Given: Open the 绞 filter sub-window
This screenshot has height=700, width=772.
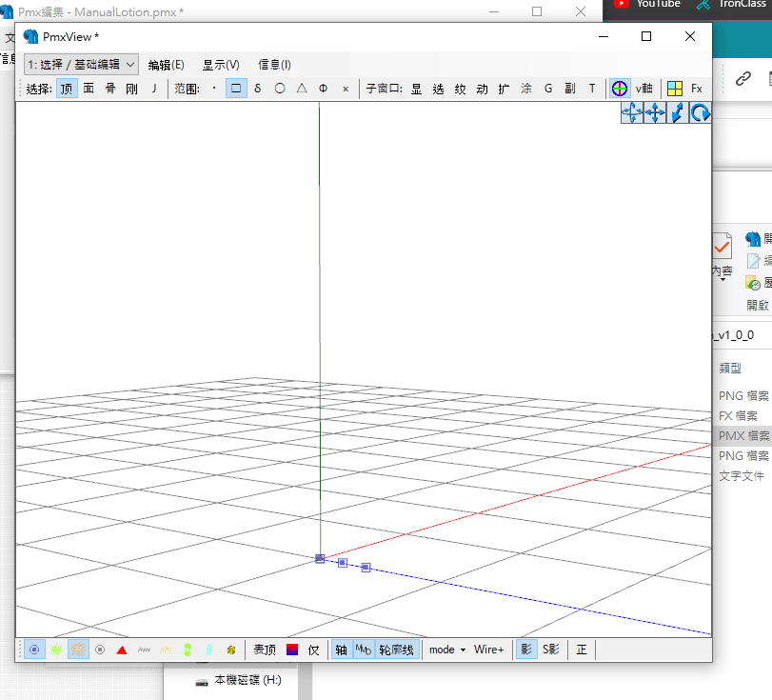Looking at the screenshot, I should [460, 89].
